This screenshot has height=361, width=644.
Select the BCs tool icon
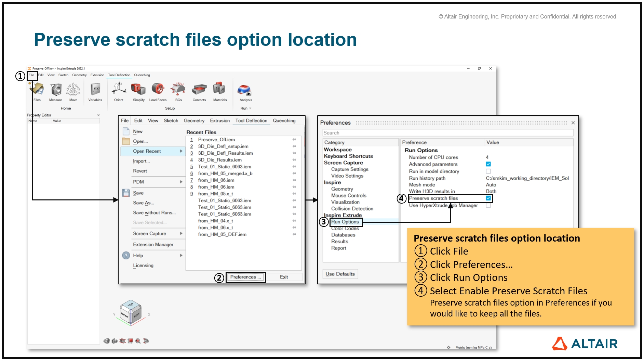pyautogui.click(x=178, y=89)
